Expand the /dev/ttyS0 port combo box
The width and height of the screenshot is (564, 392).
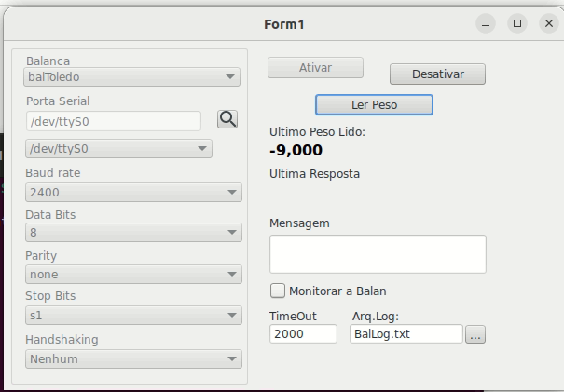(118, 149)
